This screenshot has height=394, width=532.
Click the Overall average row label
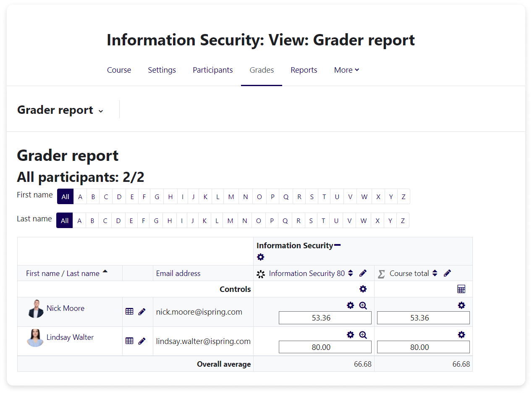click(x=224, y=364)
